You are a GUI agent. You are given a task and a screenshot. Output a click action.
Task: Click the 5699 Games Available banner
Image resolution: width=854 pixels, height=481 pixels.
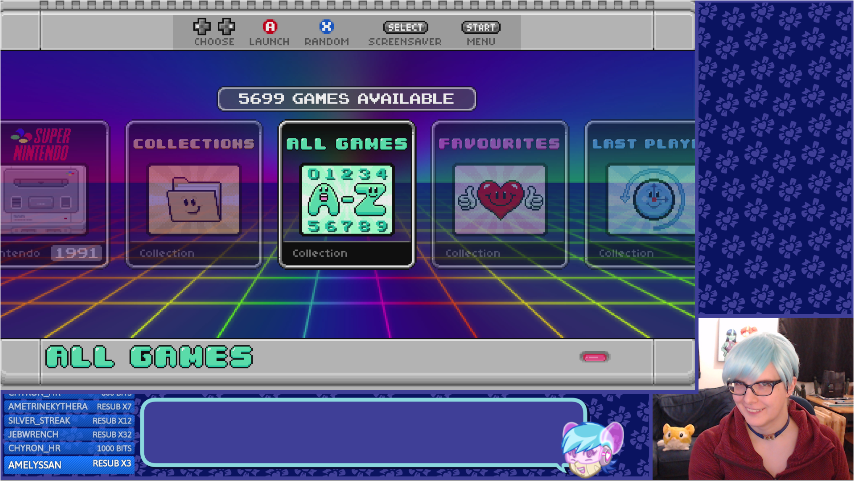[346, 99]
